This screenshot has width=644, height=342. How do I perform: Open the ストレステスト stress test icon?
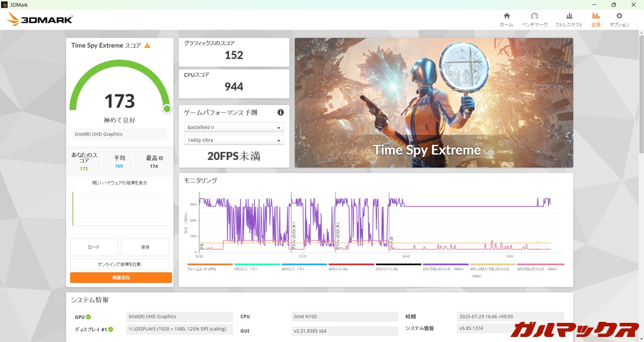[x=569, y=16]
